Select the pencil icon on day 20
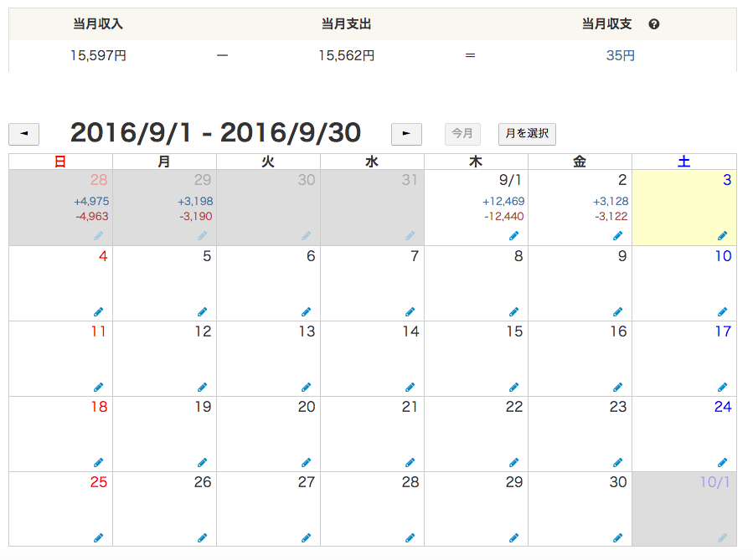753x560 pixels. (306, 463)
